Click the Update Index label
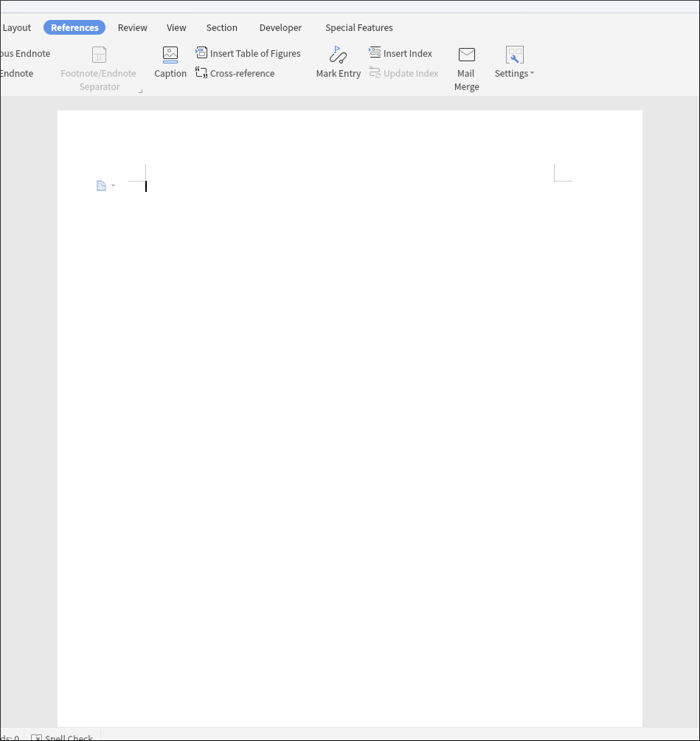This screenshot has width=700, height=741. click(x=411, y=73)
